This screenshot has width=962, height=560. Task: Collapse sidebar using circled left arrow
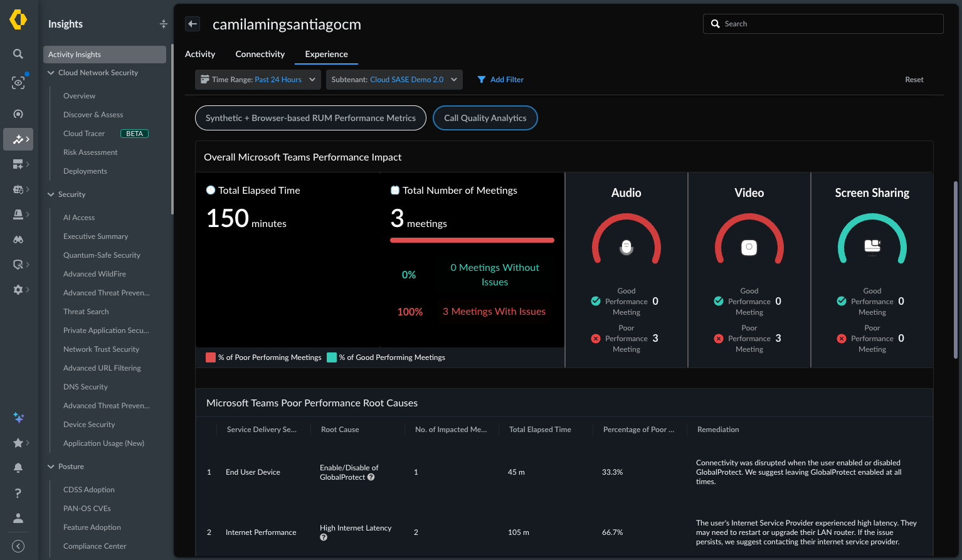click(x=18, y=546)
